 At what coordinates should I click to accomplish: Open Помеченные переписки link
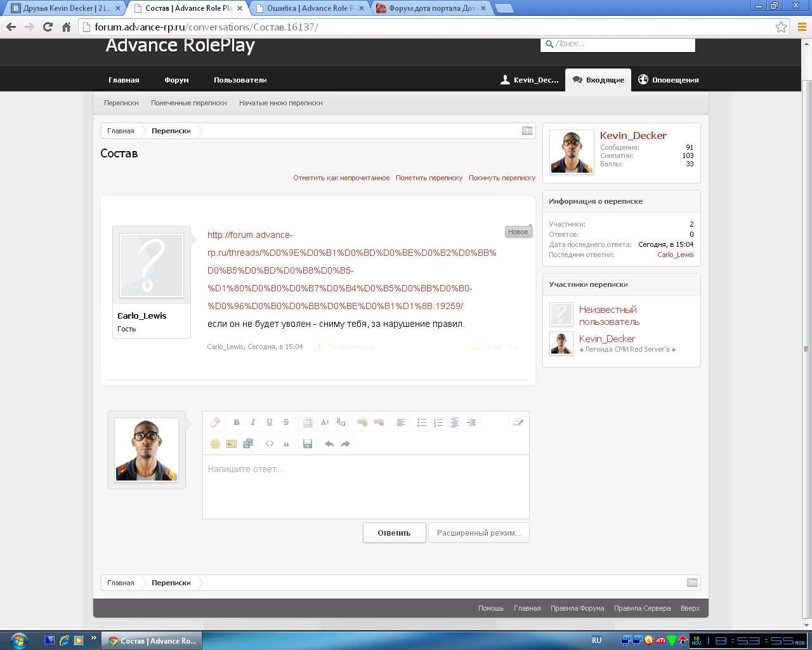[189, 103]
